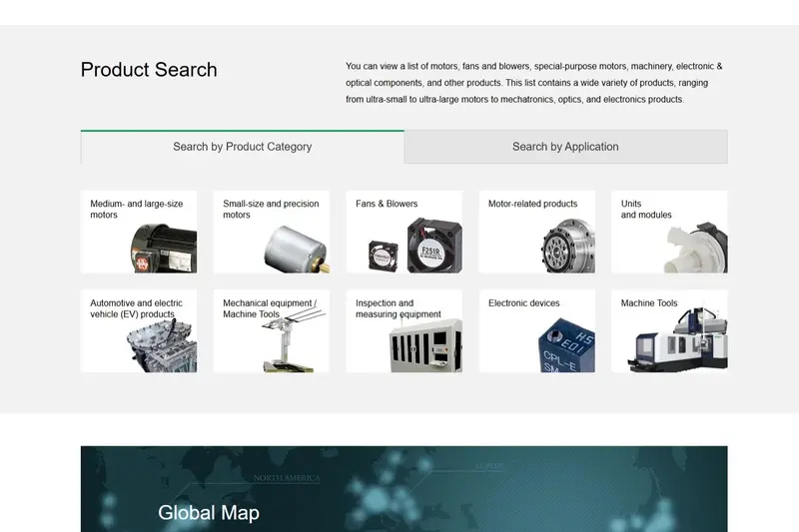
Task: Click the Fans & Blowers fan image
Action: [x=415, y=246]
